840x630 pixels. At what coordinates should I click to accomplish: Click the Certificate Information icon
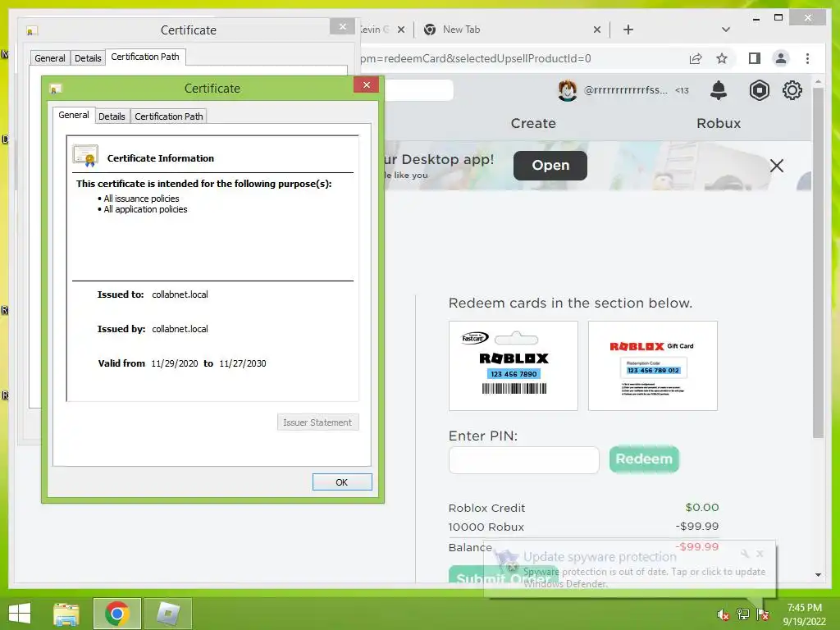85,156
